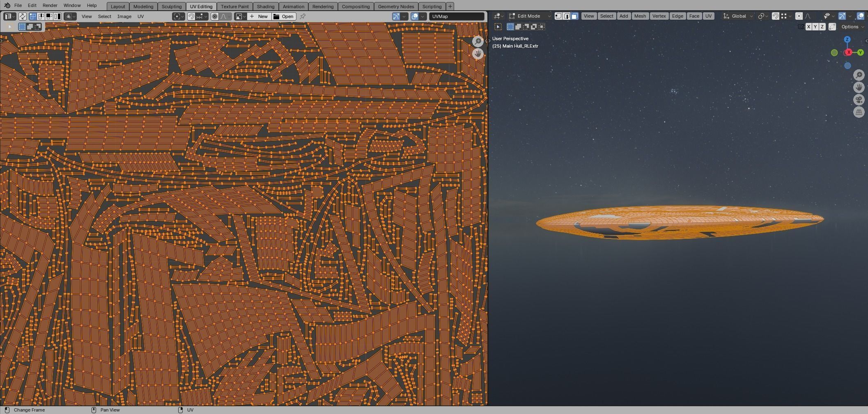This screenshot has height=414, width=868.
Task: Open the viewport transform pivot point dropdown
Action: [x=763, y=16]
